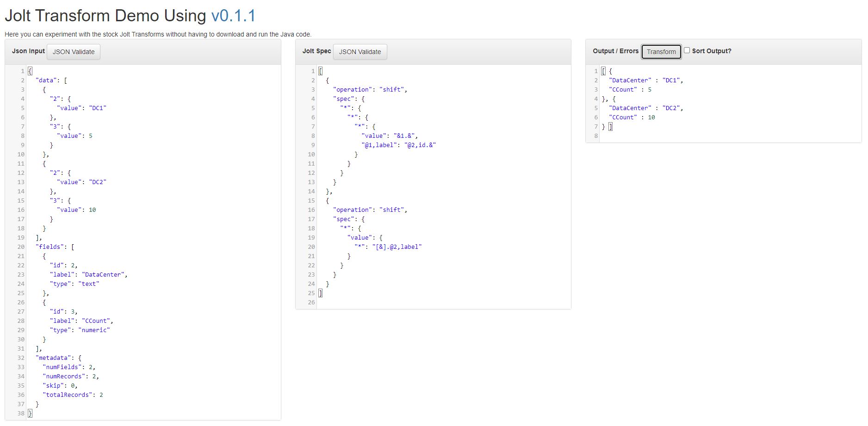868x426 pixels.
Task: Click line number 26 in Jolt Spec gutter
Action: 311,302
